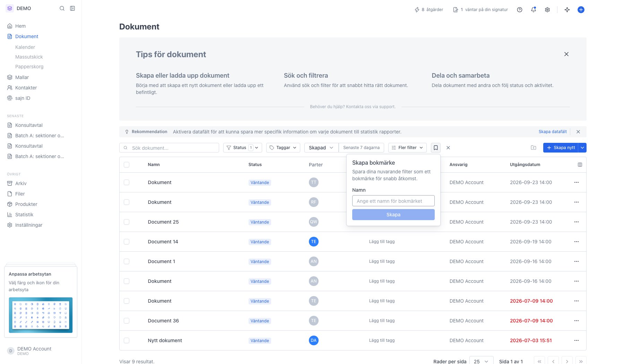Click the Skapa datafält link

coord(553,132)
